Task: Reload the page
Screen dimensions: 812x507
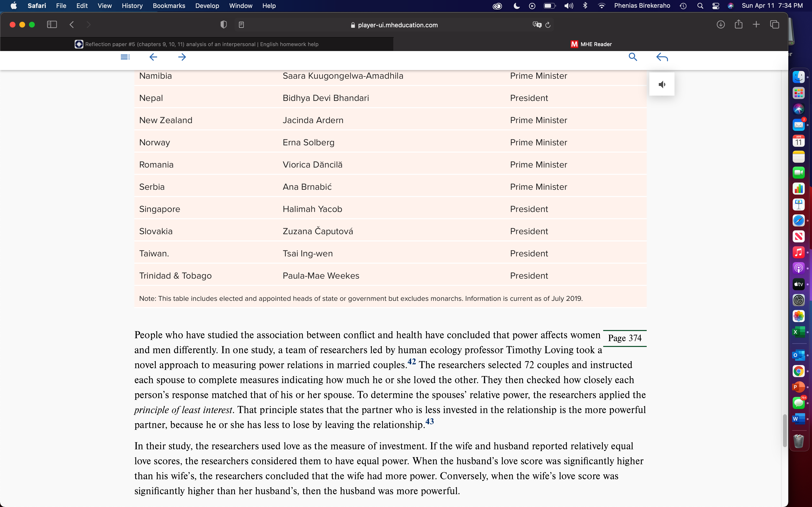Action: coord(548,25)
